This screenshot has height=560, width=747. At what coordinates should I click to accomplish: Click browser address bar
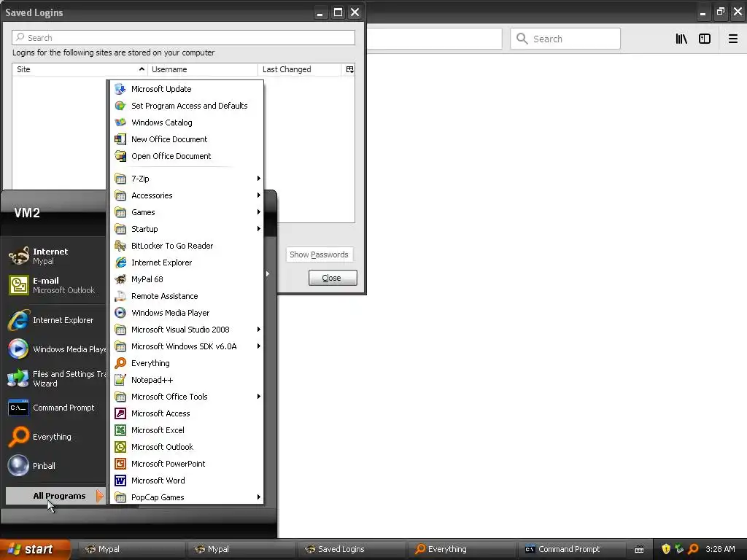435,39
